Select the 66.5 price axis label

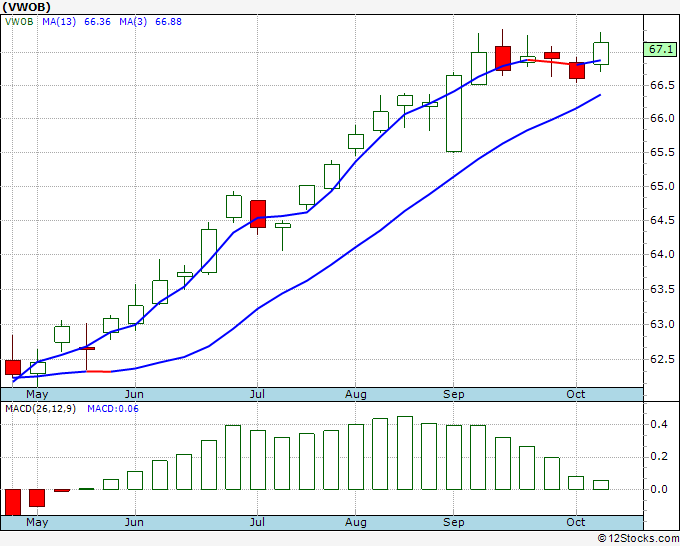(x=662, y=85)
